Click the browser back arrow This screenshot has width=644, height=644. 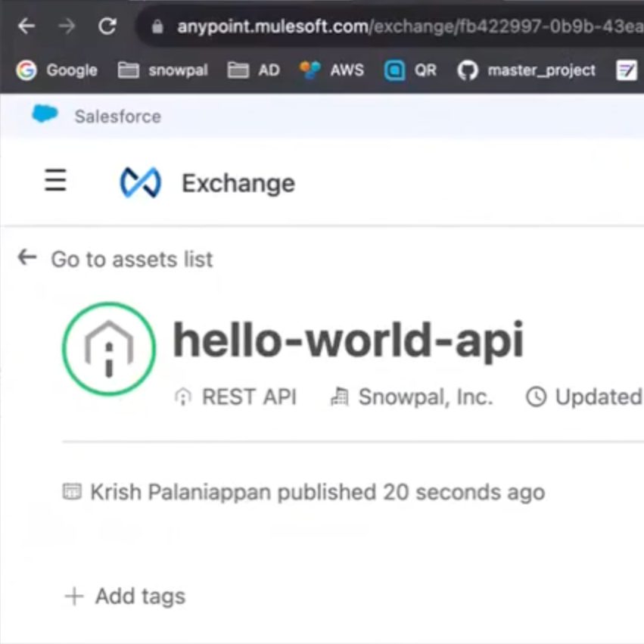pyautogui.click(x=26, y=26)
